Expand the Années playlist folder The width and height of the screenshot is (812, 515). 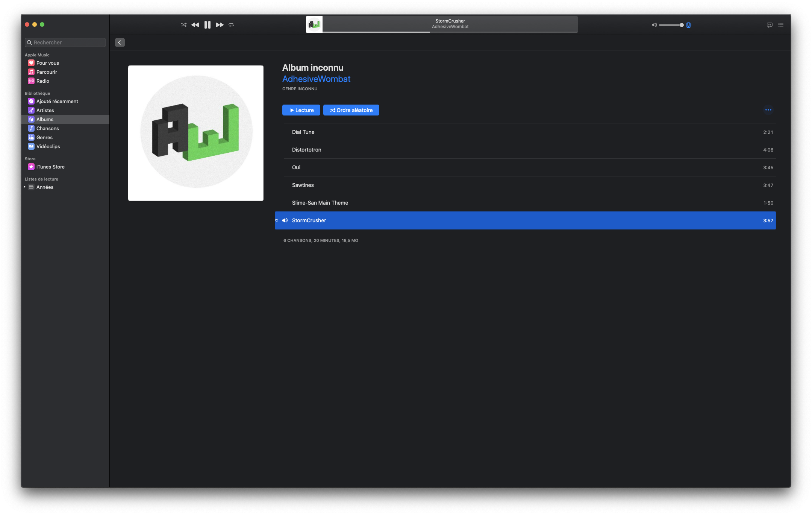(x=24, y=187)
